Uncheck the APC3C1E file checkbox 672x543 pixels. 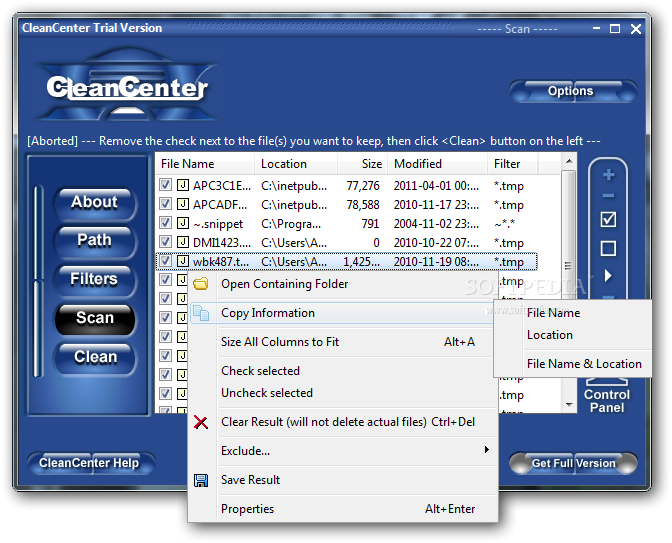(165, 185)
